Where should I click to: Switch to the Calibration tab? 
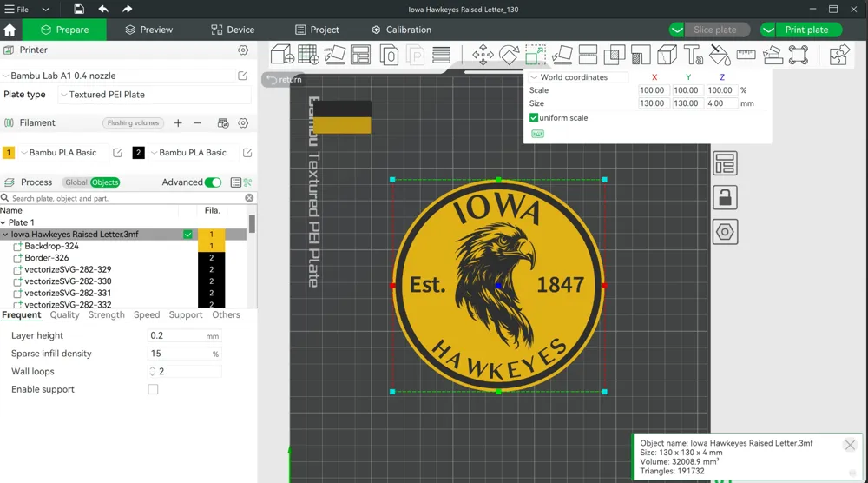(401, 30)
